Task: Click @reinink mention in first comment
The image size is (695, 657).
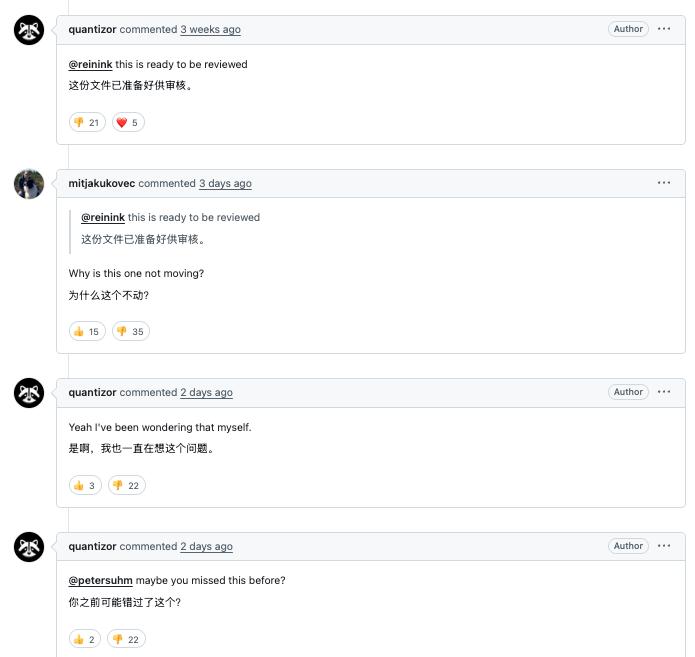Action: (90, 65)
